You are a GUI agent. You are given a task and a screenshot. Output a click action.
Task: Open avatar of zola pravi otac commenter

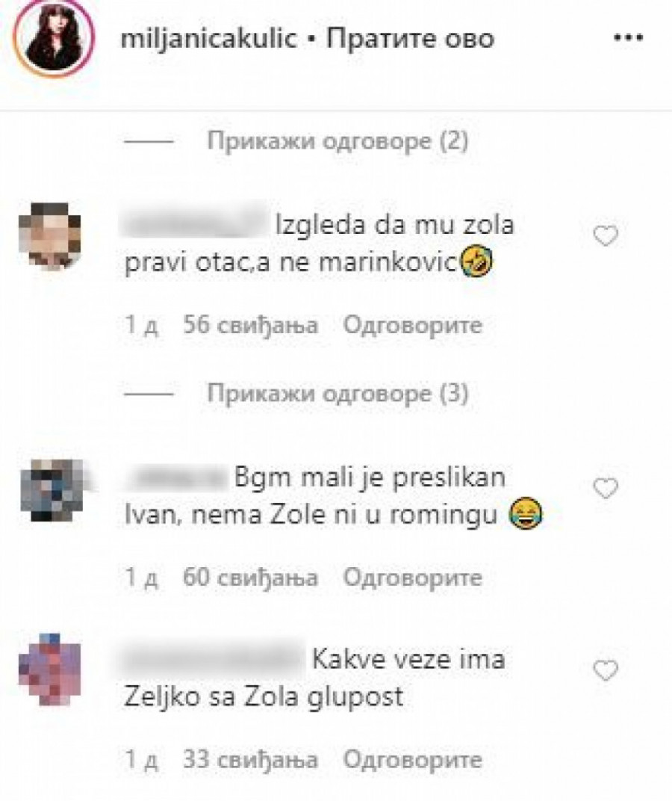(50, 235)
